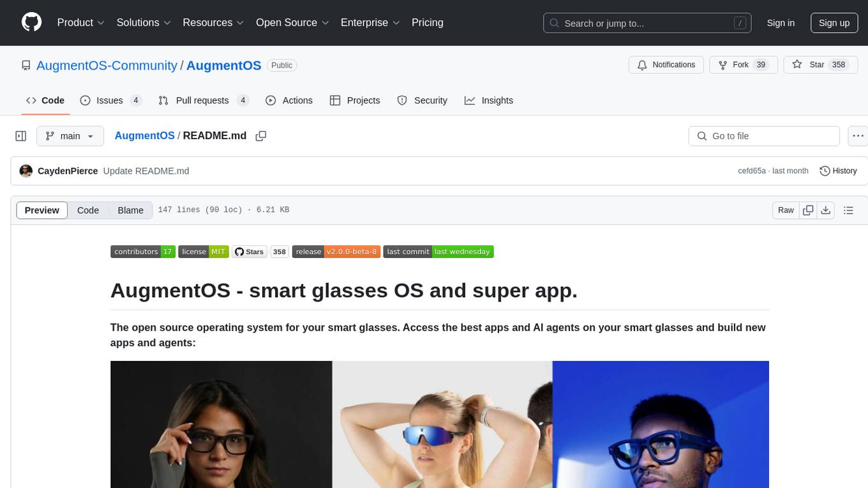This screenshot has height=488, width=868.
Task: Click the Notifications button
Action: (666, 65)
